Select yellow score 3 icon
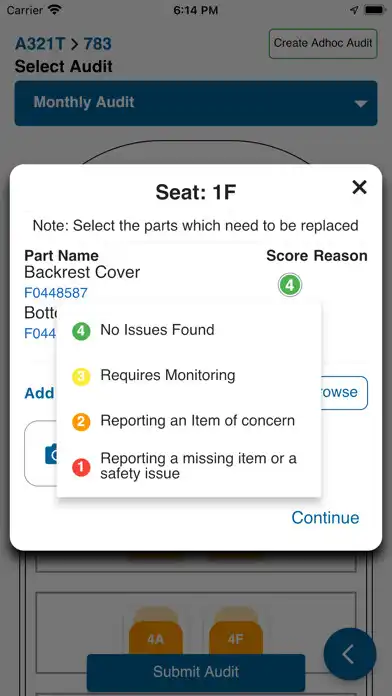Viewport: 392px width, 696px height. coord(81,377)
